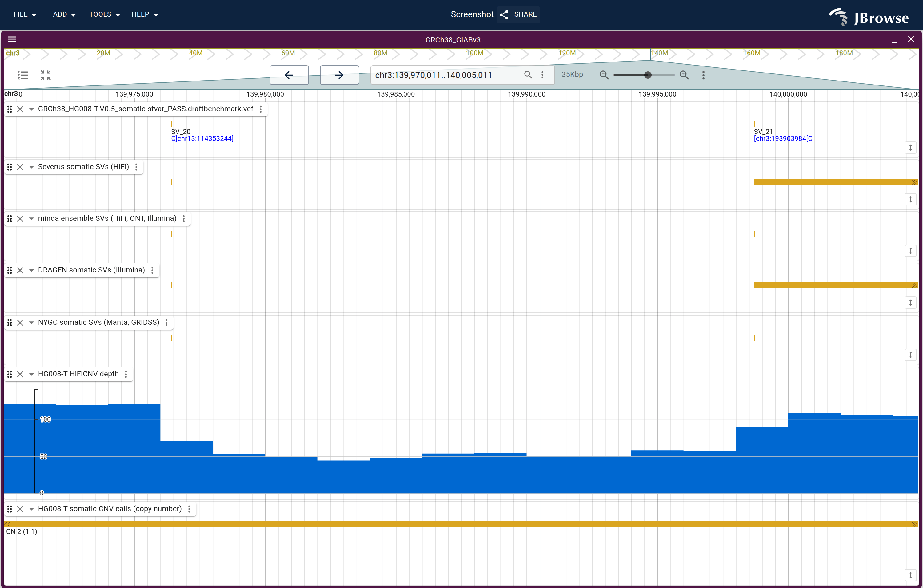Click the SV_20 variant feature
The height and width of the screenshot is (588, 923).
[171, 124]
